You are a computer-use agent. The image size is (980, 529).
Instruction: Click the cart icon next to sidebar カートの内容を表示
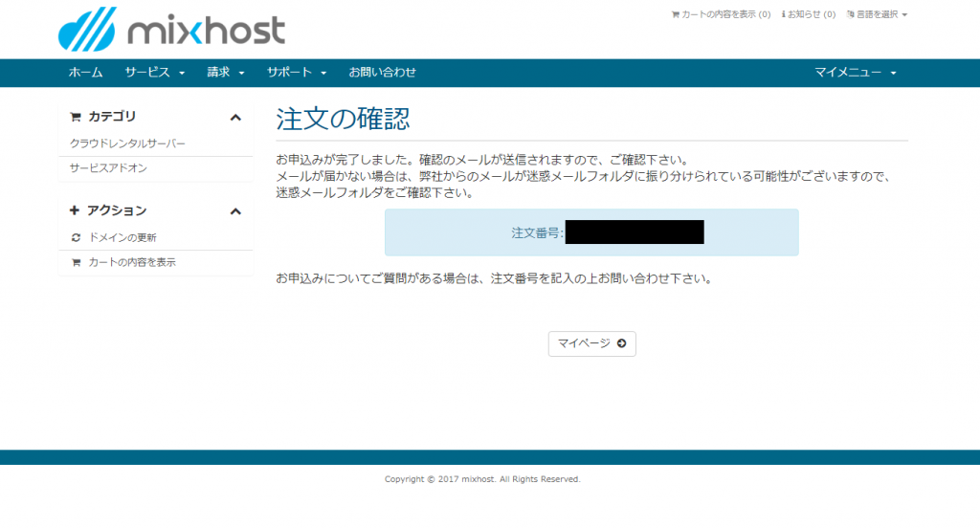(x=77, y=262)
